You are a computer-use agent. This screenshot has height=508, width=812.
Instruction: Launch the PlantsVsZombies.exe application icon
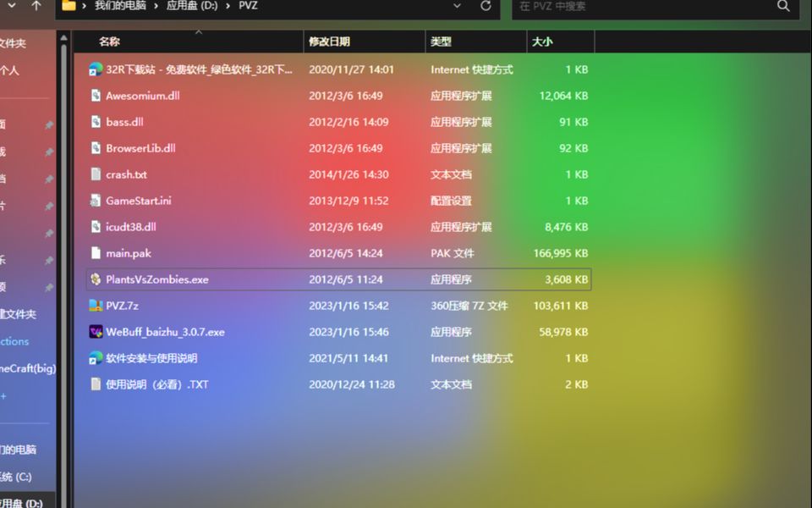coord(96,279)
